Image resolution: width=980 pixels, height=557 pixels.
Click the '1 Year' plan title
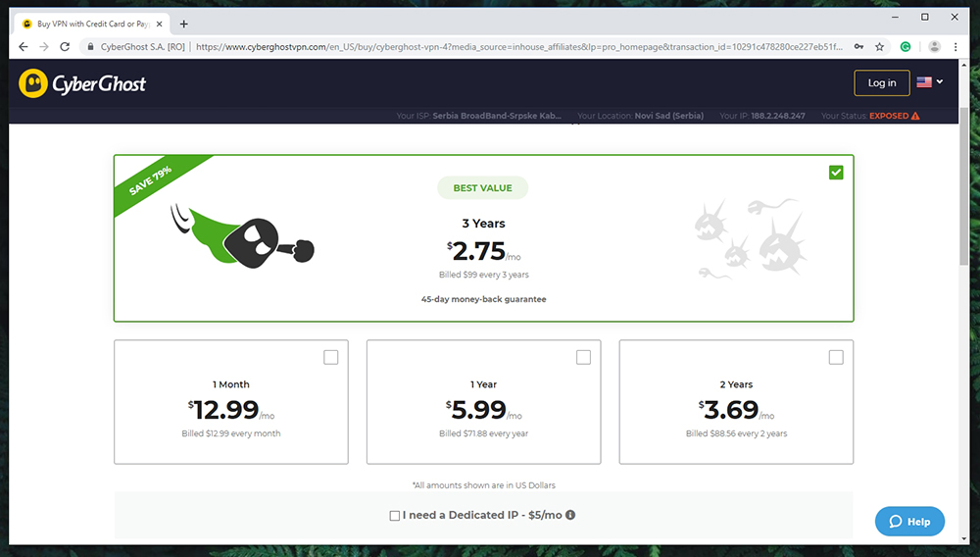[x=484, y=383]
